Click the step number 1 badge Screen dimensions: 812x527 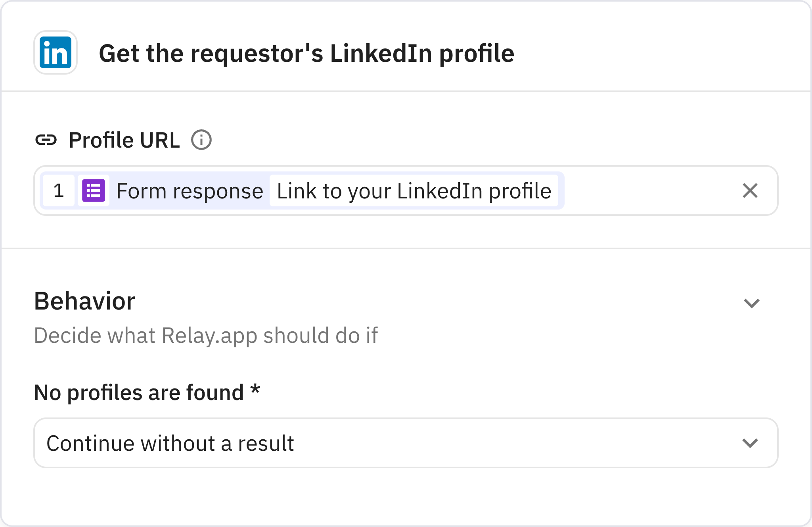(x=59, y=191)
